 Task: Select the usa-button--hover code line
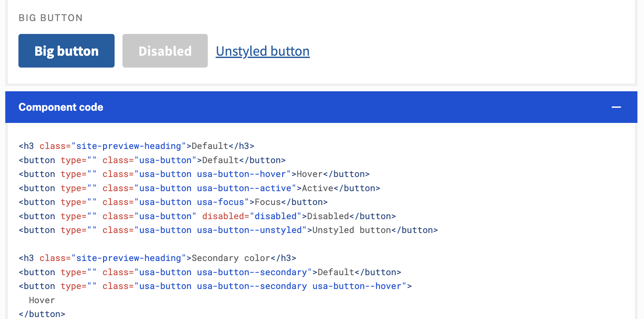pyautogui.click(x=194, y=174)
